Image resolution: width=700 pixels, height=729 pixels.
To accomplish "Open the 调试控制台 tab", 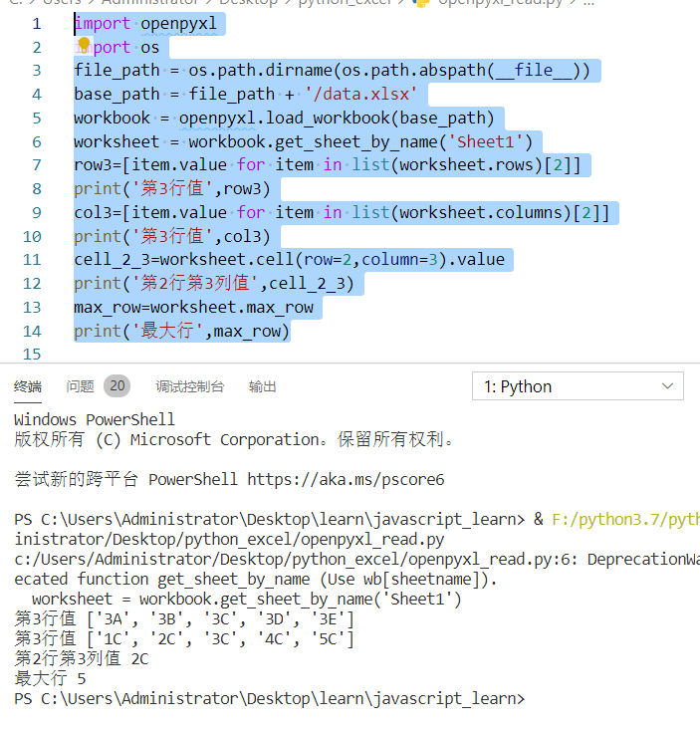I will point(189,386).
